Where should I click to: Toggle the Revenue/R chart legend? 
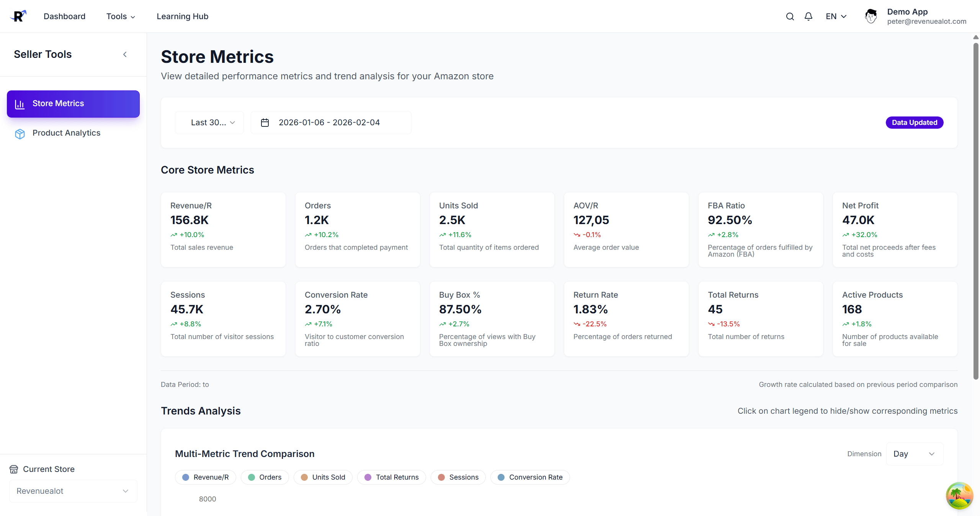(x=205, y=477)
